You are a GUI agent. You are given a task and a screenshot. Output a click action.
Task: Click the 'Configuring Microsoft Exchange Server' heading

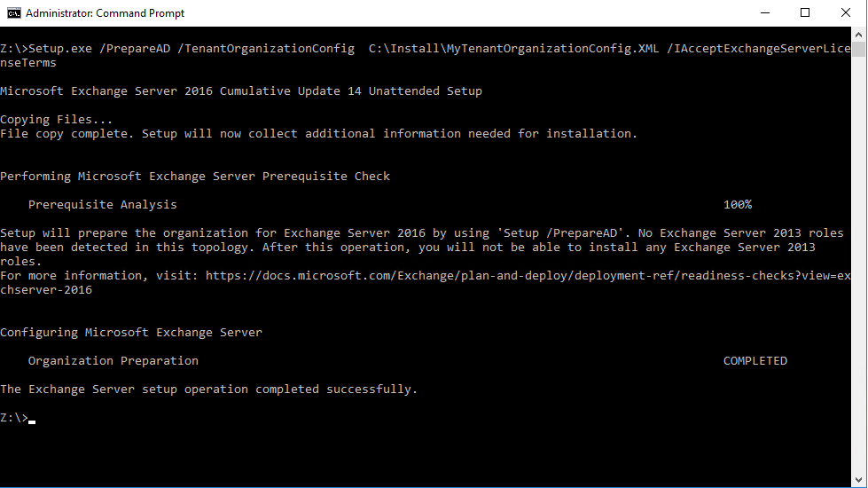(x=130, y=333)
